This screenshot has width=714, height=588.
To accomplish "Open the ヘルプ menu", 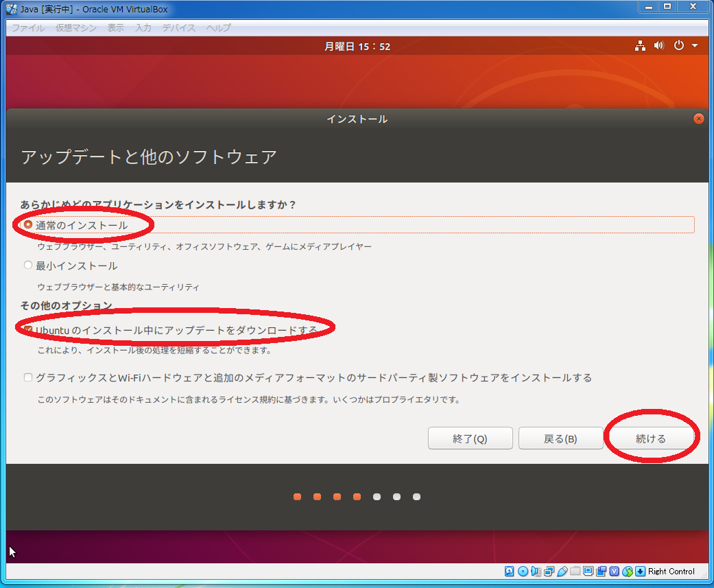I will pyautogui.click(x=219, y=27).
